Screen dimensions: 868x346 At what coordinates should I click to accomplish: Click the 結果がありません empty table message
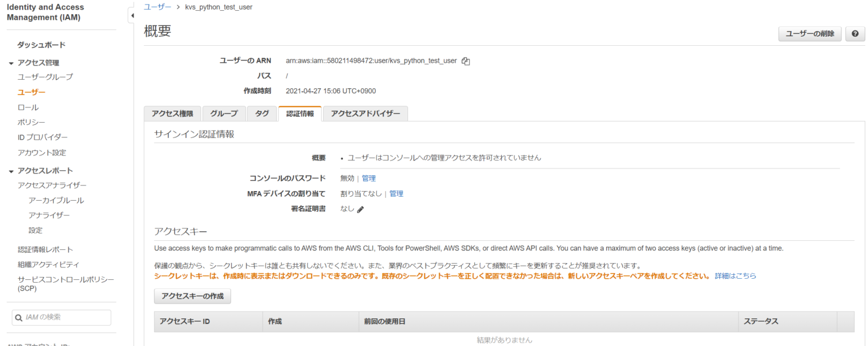point(504,340)
